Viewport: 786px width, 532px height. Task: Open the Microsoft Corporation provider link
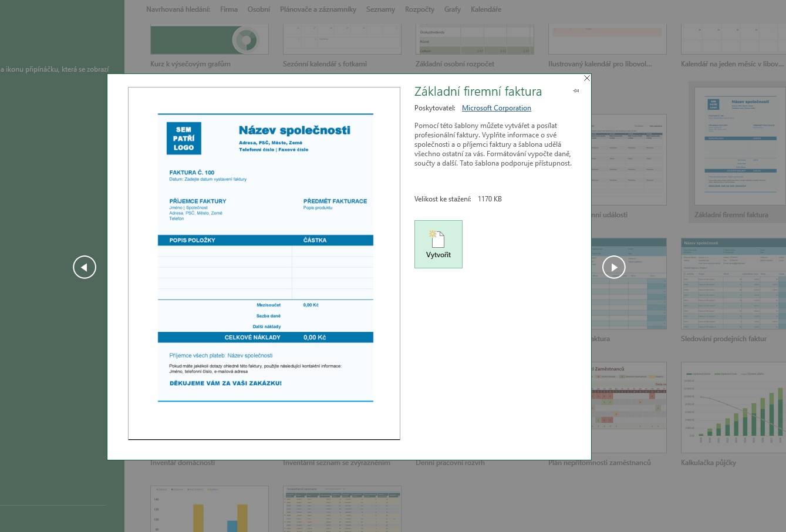click(x=497, y=108)
